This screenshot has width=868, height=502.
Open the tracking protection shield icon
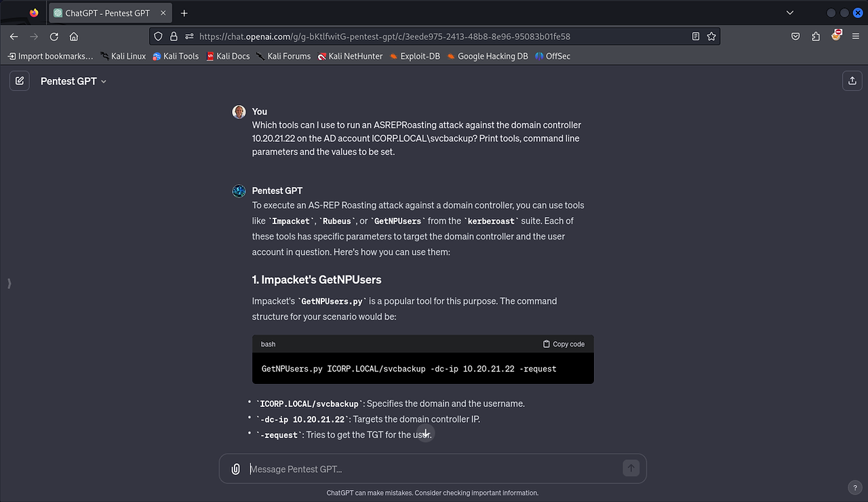pyautogui.click(x=159, y=37)
